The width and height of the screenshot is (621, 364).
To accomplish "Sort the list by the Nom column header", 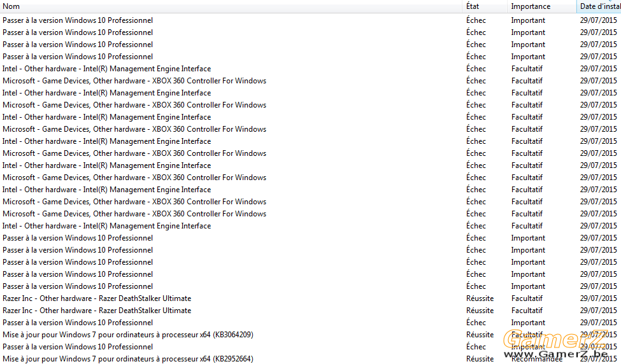I will [231, 6].
